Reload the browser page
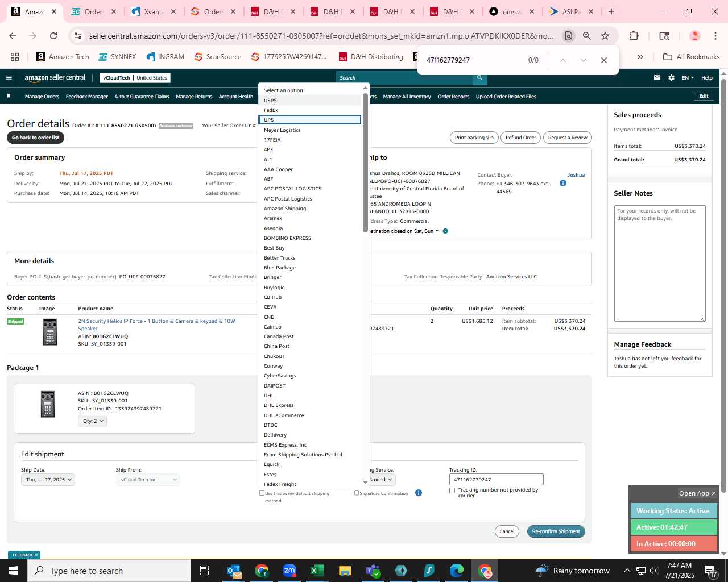This screenshot has width=728, height=582. tap(53, 36)
